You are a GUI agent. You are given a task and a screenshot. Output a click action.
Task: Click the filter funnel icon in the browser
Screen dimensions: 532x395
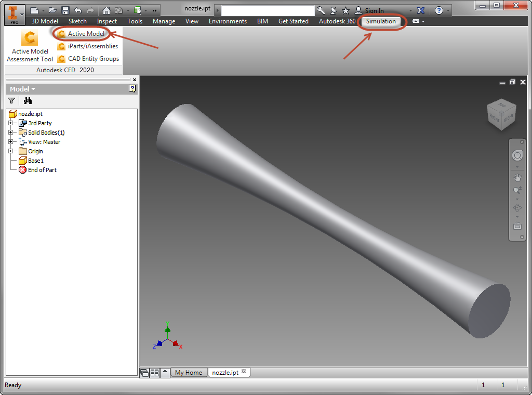coord(11,100)
